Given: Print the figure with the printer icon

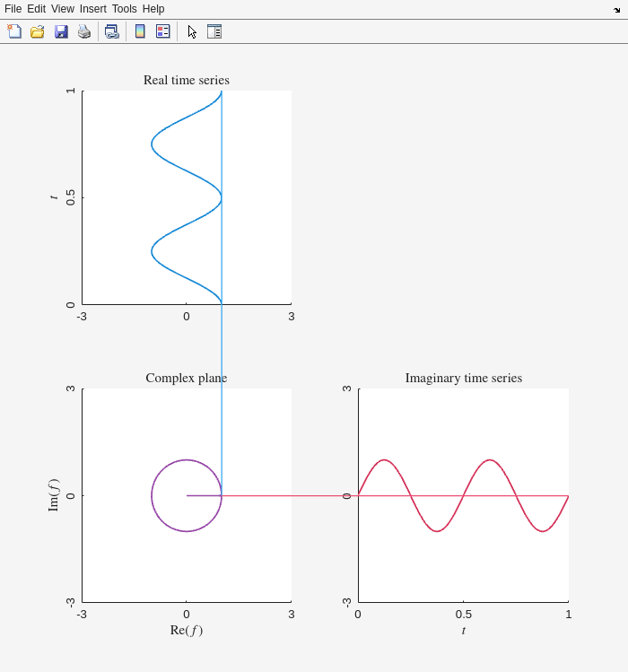Looking at the screenshot, I should click(84, 31).
